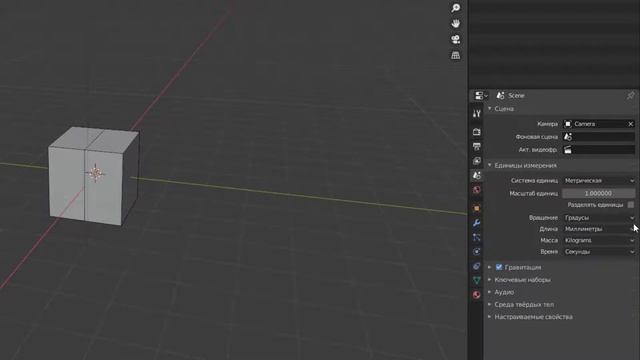This screenshot has width=640, height=360.
Task: Click the pan view hand icon
Action: (x=456, y=24)
